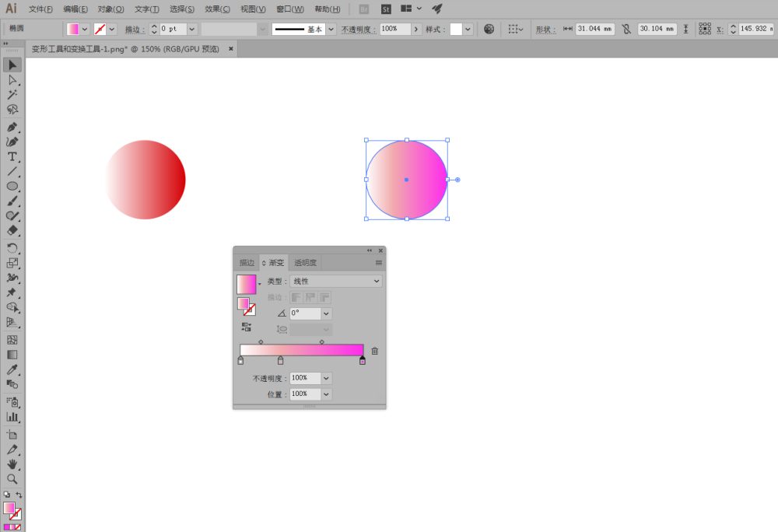
Task: Select the middle pink gradient stop
Action: pyautogui.click(x=280, y=360)
